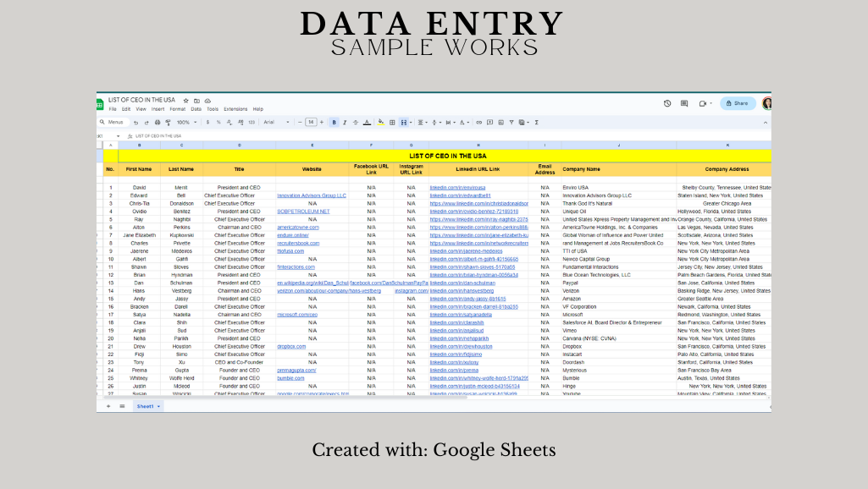The width and height of the screenshot is (868, 489).
Task: Toggle Merge cells button
Action: click(x=404, y=122)
